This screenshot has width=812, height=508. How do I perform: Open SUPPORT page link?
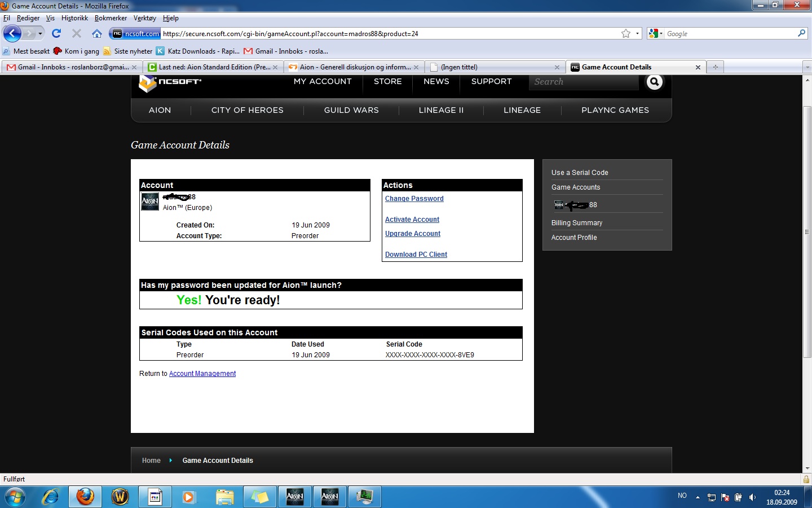(492, 81)
